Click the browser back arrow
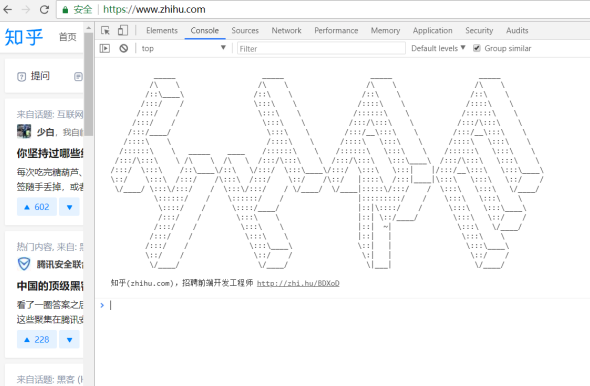The height and width of the screenshot is (386, 590). pyautogui.click(x=8, y=9)
